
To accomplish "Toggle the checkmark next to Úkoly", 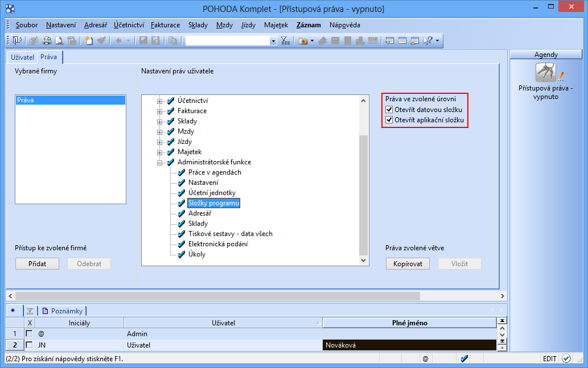I will 182,254.
